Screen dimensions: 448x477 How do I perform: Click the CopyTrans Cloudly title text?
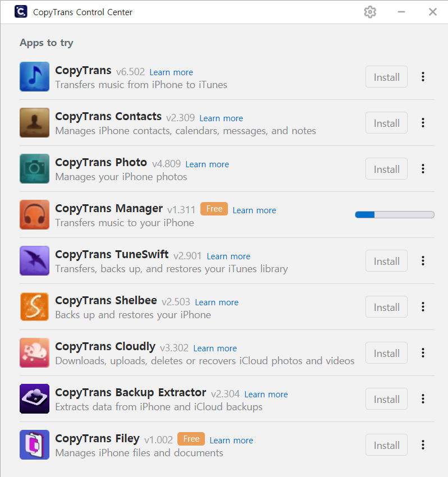(106, 347)
